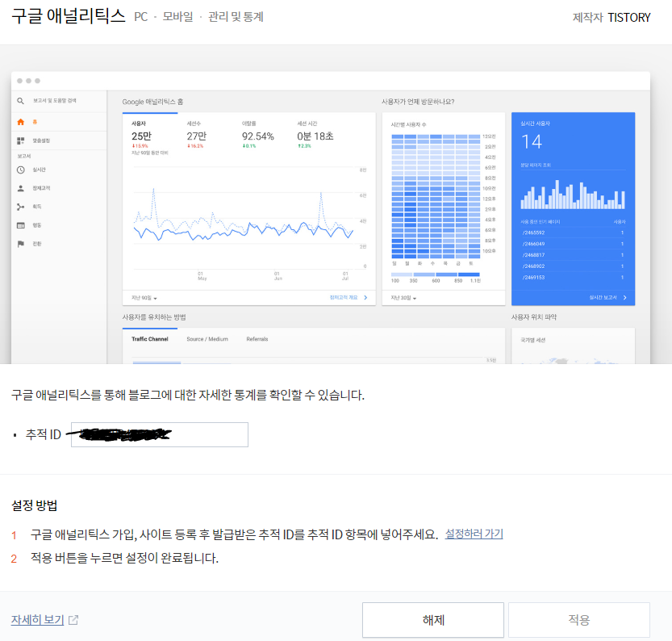
Task: Click the 사용자가 언제 방문하나요? heading
Action: point(418,102)
